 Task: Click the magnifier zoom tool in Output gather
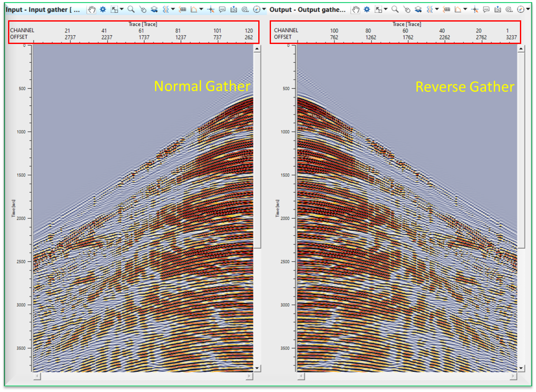tap(395, 9)
